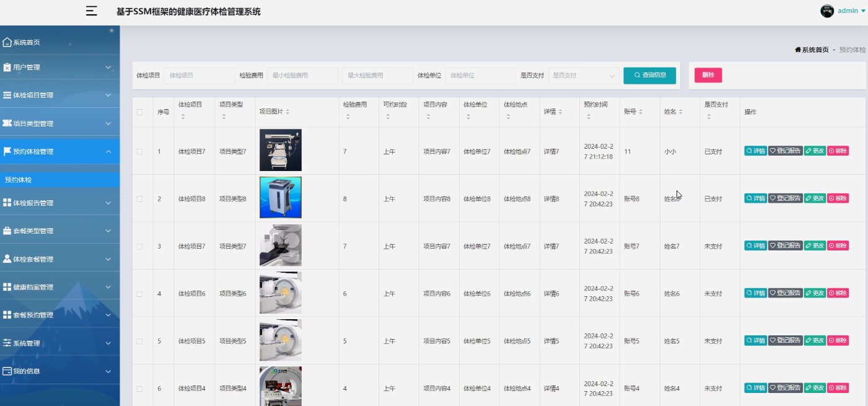Screen dimensions: 868x406
Task: Open the admin avatar picture
Action: coord(827,11)
